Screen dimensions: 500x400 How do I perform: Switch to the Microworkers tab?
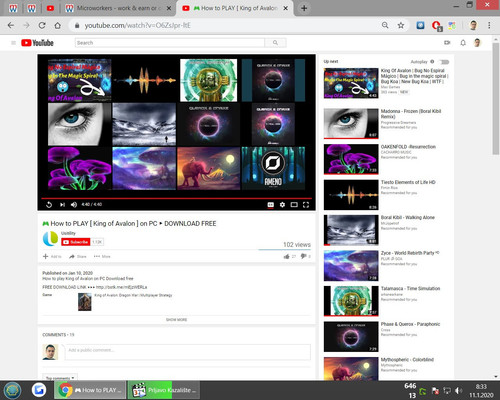(119, 8)
